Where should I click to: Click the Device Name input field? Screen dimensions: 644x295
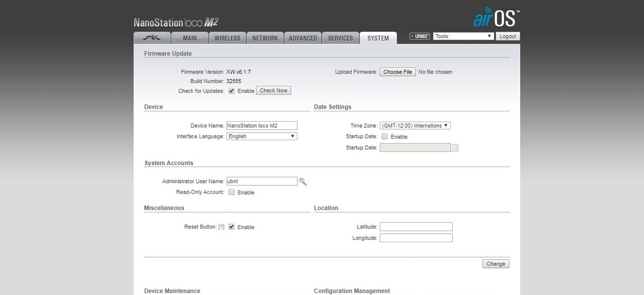coord(262,126)
